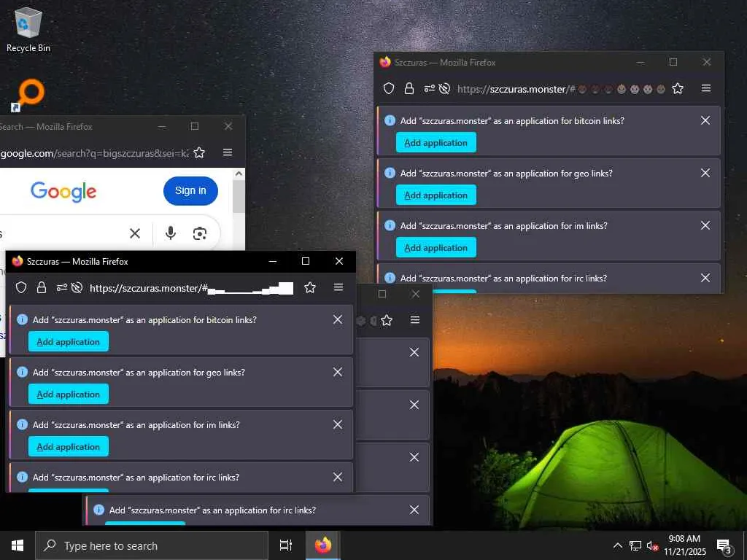
Task: Click the info icon on the geo notification, top-right window
Action: click(x=390, y=173)
